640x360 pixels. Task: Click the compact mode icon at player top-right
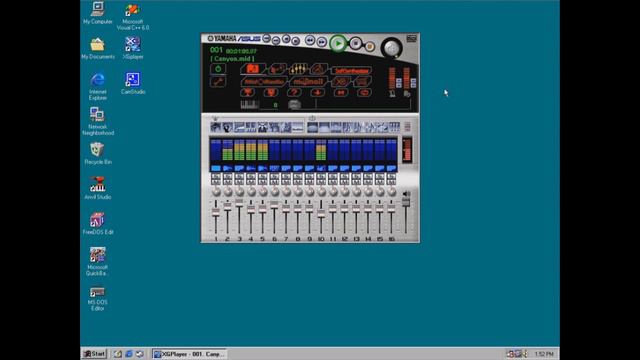411,39
